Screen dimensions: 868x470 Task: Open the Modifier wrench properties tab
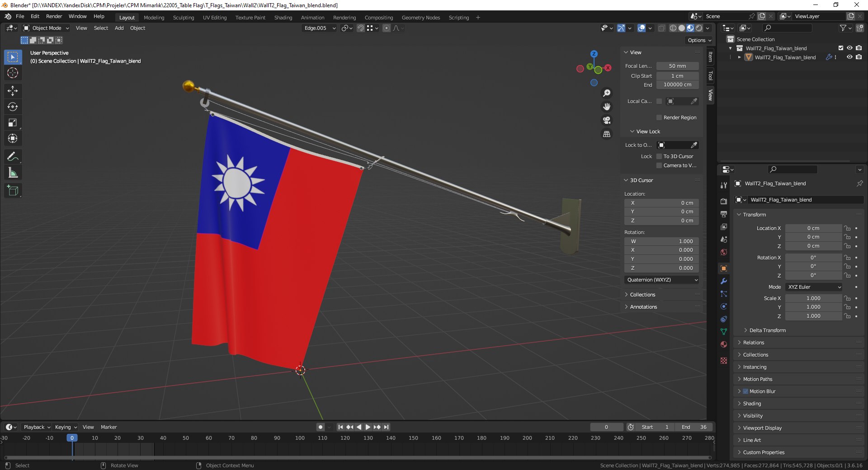click(724, 281)
